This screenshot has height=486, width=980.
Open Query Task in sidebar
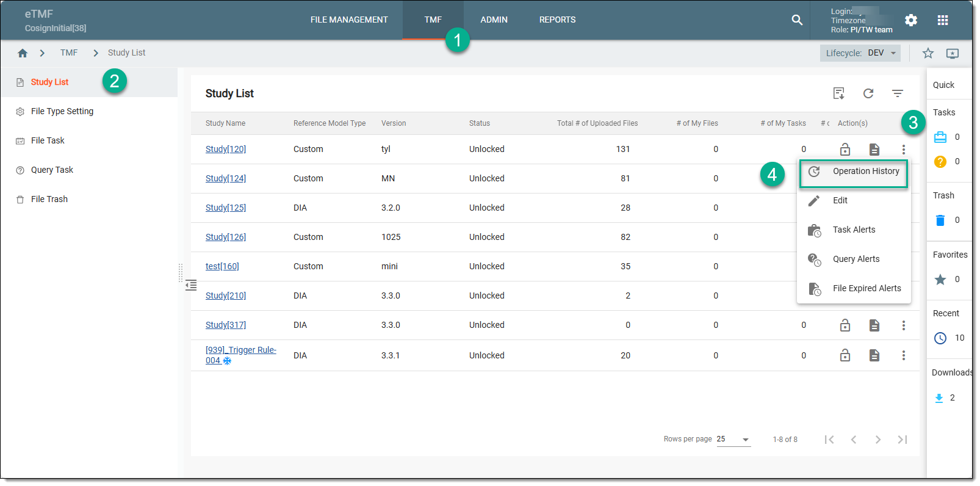(89, 170)
